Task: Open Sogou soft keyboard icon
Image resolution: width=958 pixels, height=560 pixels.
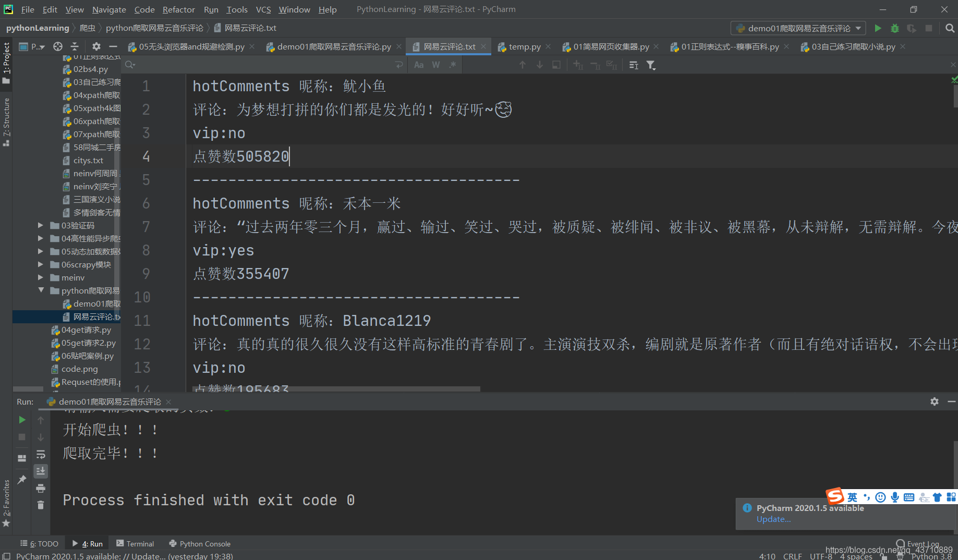Action: pos(909,497)
